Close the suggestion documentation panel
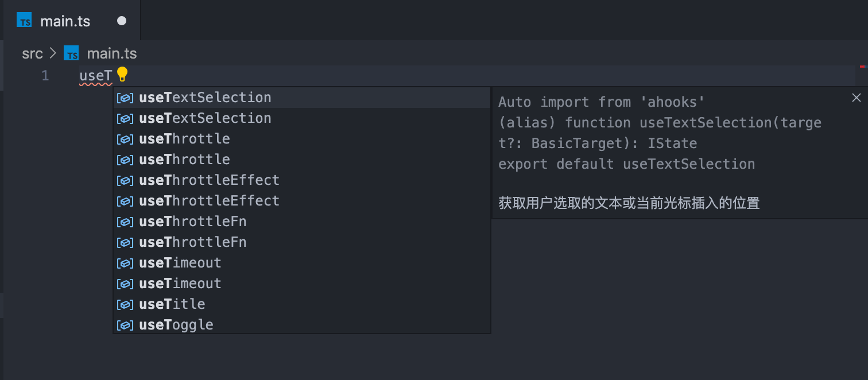The height and width of the screenshot is (380, 868). click(856, 98)
